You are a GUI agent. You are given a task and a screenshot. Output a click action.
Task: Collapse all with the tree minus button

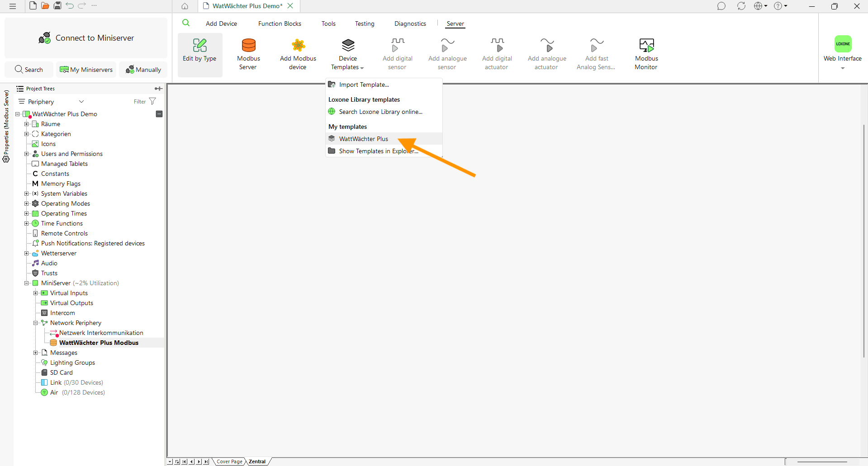point(159,114)
